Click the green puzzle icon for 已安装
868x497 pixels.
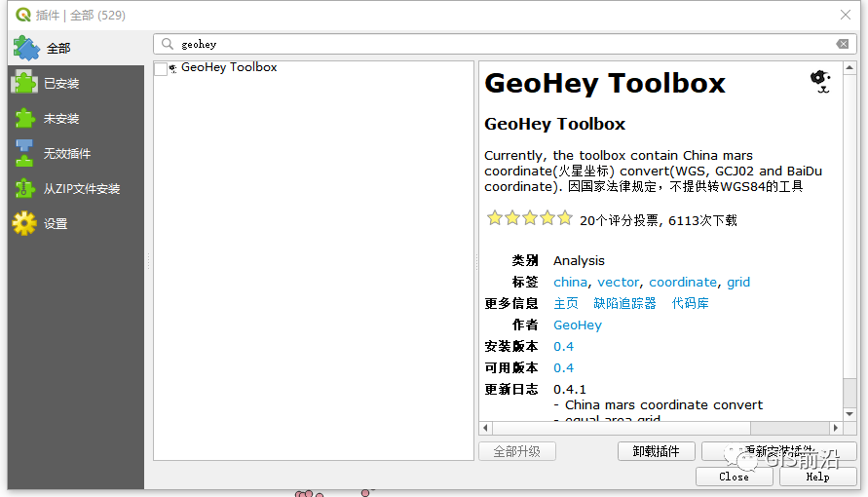25,83
